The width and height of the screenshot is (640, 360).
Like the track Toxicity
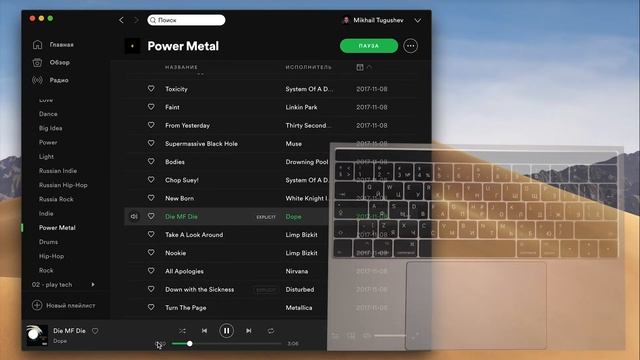click(x=151, y=89)
